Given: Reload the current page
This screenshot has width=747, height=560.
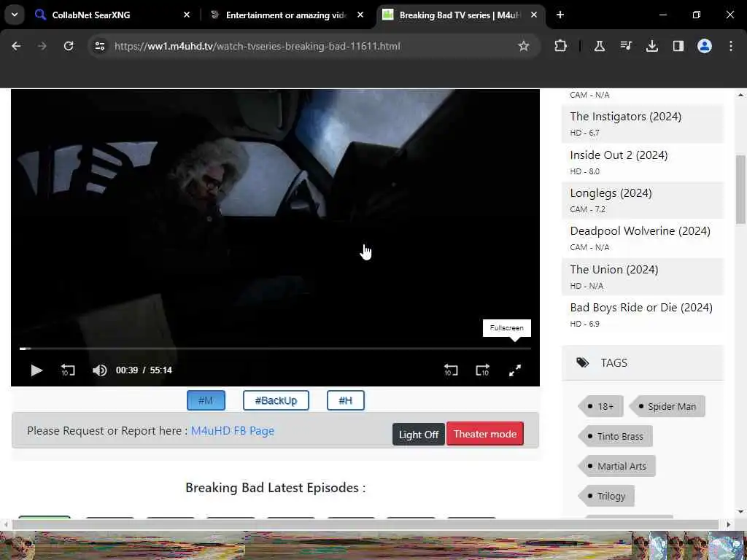Looking at the screenshot, I should click(x=69, y=46).
